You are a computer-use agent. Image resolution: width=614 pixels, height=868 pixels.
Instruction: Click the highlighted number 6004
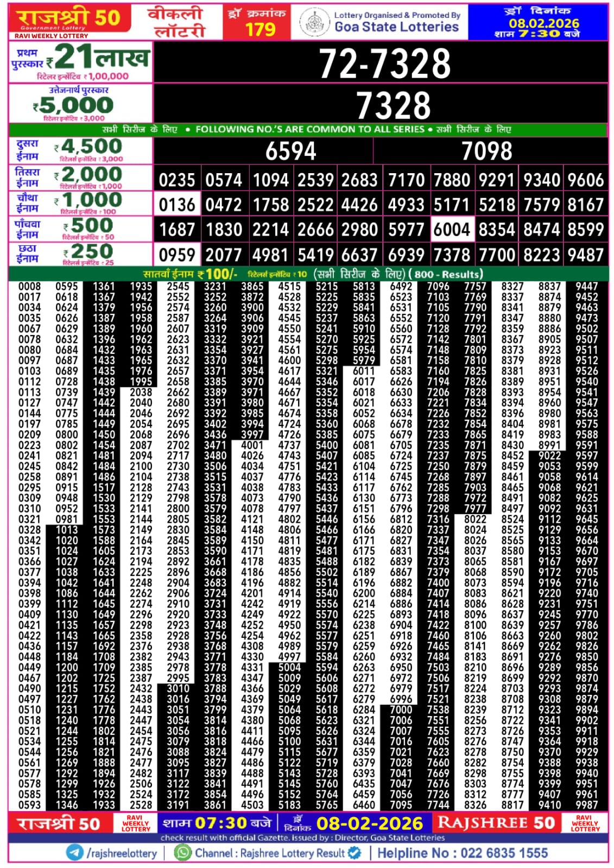(451, 230)
